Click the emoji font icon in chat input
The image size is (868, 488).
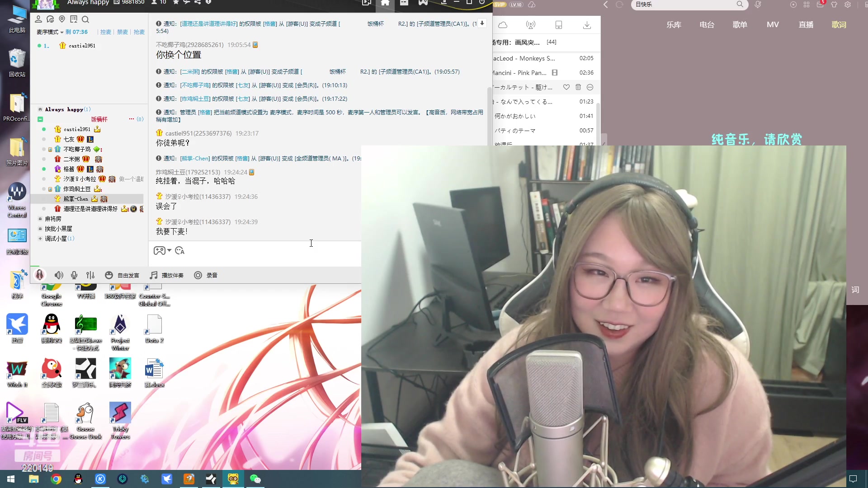click(180, 251)
